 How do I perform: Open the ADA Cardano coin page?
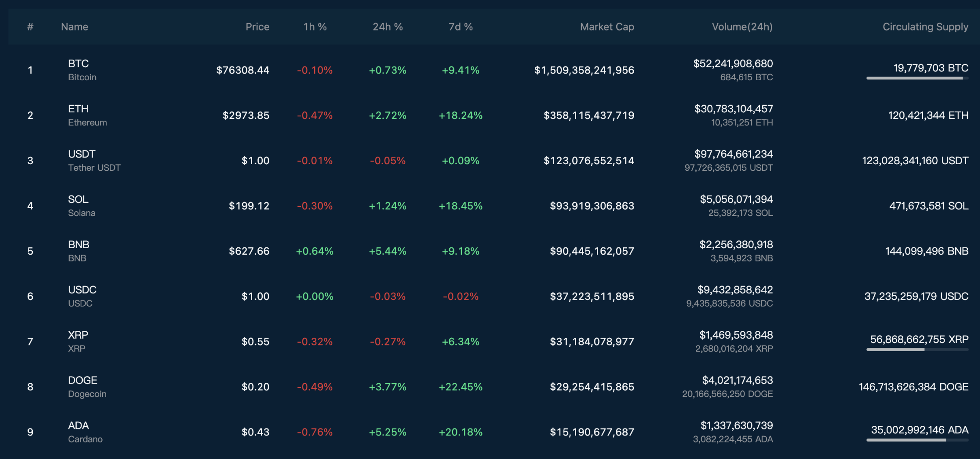pos(85,432)
